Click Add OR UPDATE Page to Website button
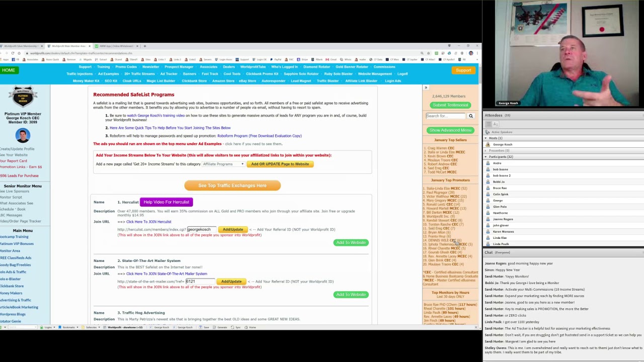 (280, 164)
